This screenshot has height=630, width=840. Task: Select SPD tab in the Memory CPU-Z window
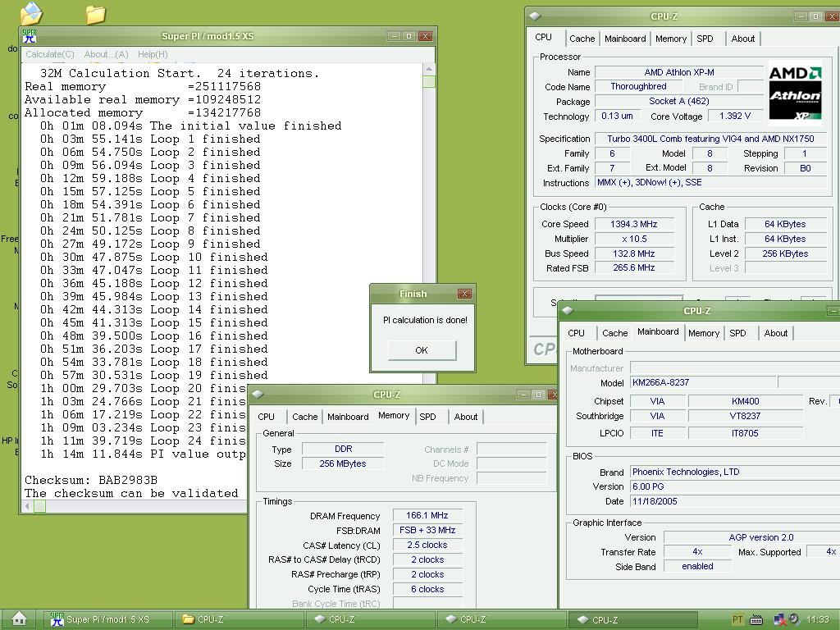pyautogui.click(x=427, y=417)
